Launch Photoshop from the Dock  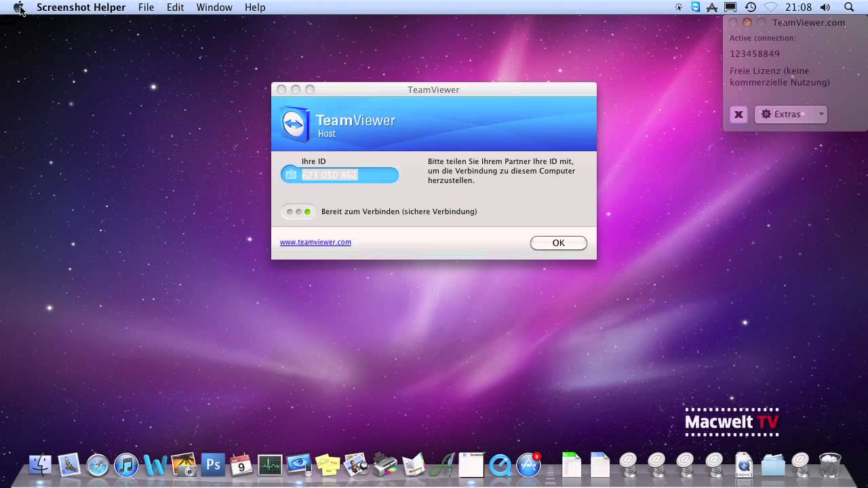pyautogui.click(x=213, y=465)
